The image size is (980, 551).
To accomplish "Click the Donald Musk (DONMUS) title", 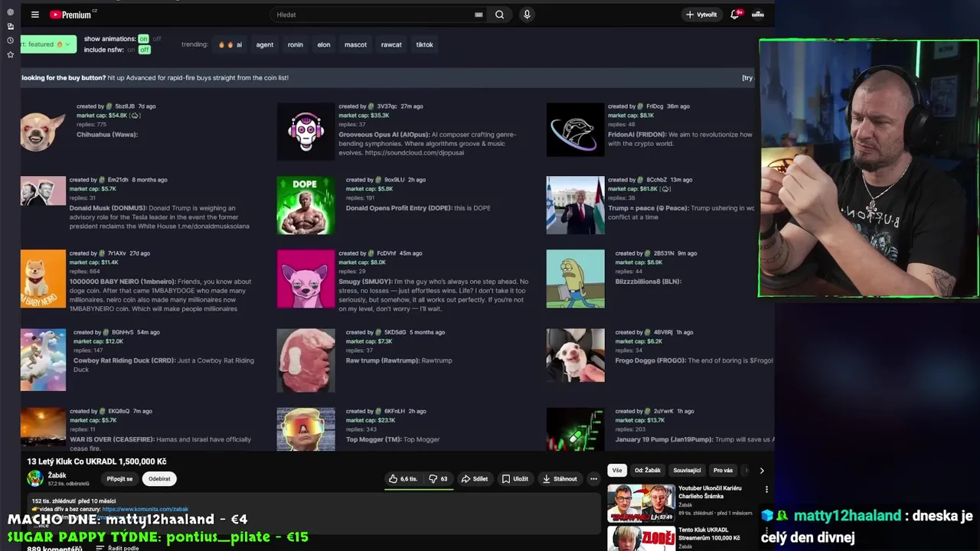I will coord(108,208).
